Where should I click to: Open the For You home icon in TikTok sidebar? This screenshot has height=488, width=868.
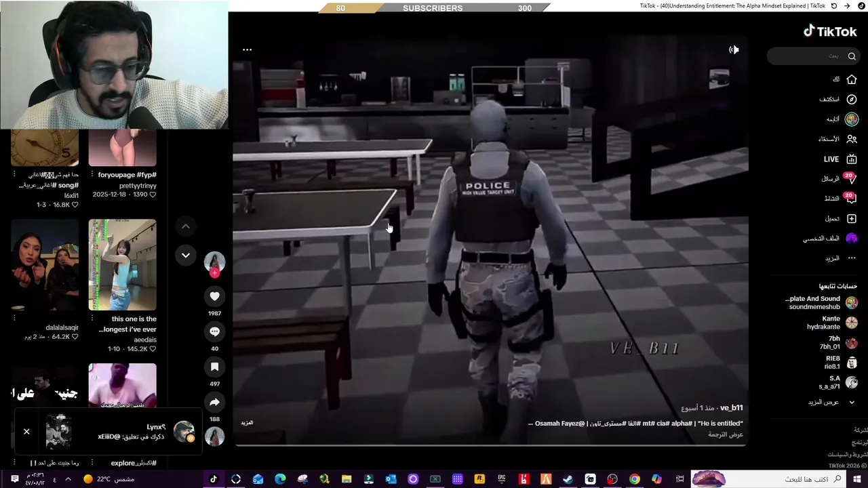852,79
